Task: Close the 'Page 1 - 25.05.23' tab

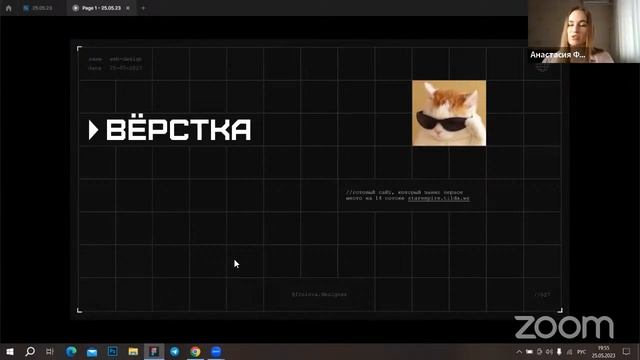Action: coord(128,8)
